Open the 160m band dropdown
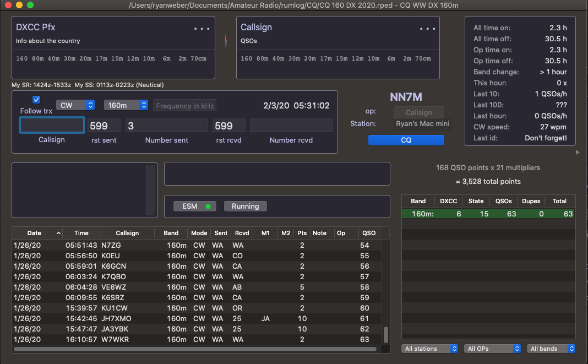588x364 pixels. pos(126,105)
